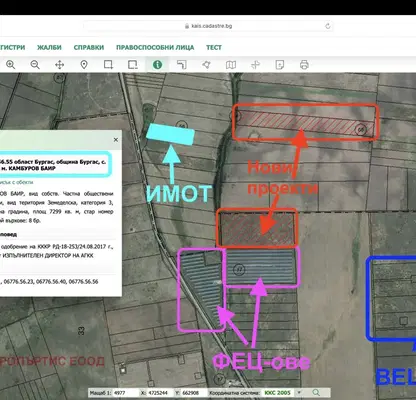The width and height of the screenshot is (416, 400).
Task: Click the ТЕСТ menu item
Action: tap(214, 47)
